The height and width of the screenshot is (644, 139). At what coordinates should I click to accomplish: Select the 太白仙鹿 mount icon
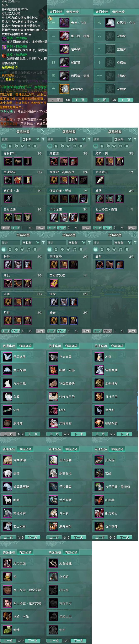(53, 564)
